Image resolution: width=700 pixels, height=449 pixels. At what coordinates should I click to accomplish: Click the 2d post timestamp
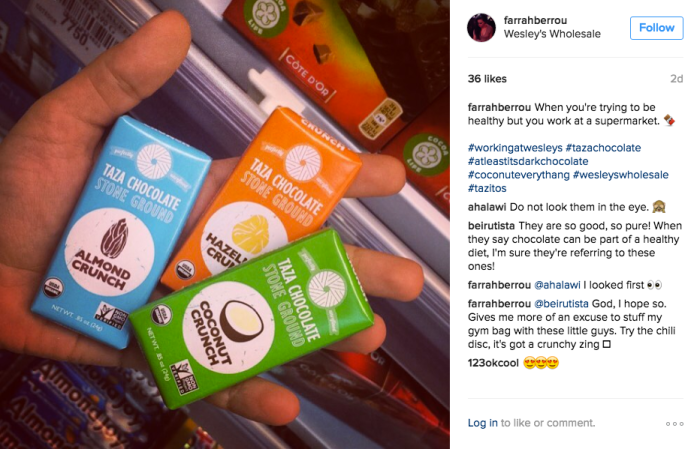[676, 79]
